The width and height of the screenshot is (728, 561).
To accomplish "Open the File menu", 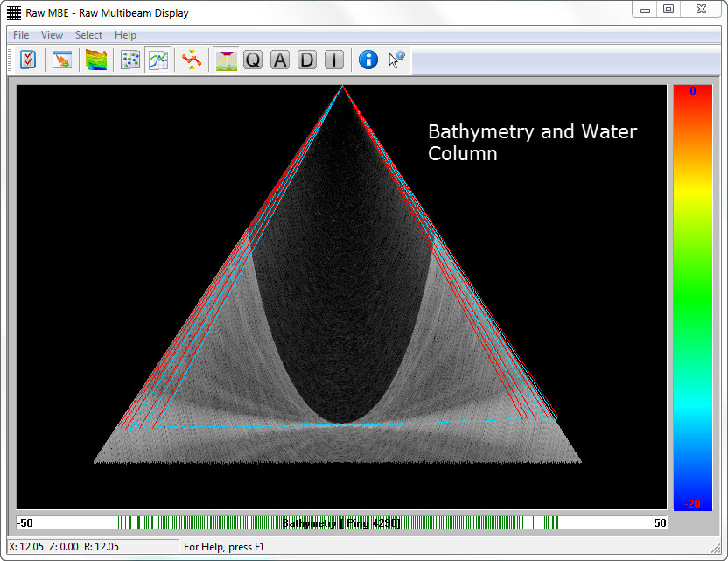I will [x=21, y=35].
